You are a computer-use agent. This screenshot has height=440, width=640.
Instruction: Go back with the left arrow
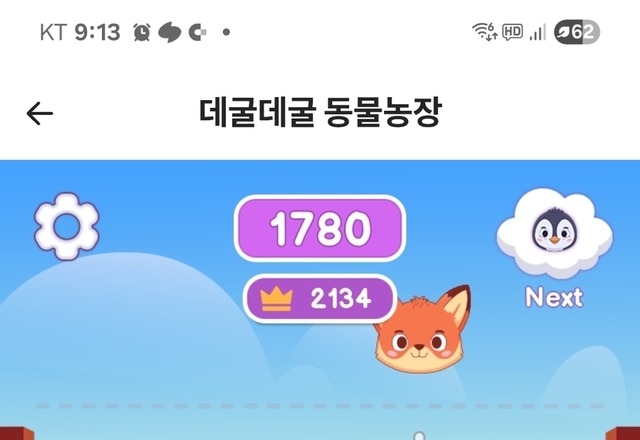pyautogui.click(x=40, y=113)
